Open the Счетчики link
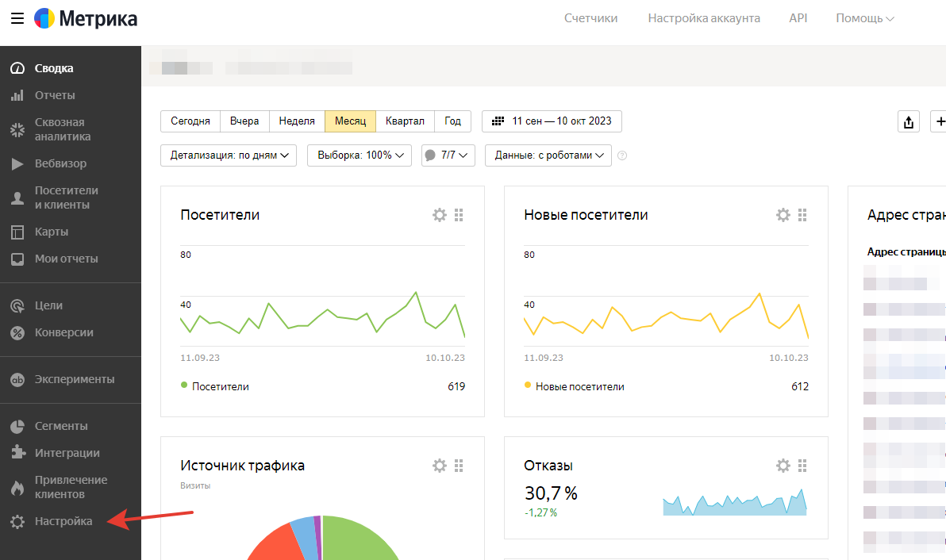Image resolution: width=946 pixels, height=560 pixels. point(590,19)
